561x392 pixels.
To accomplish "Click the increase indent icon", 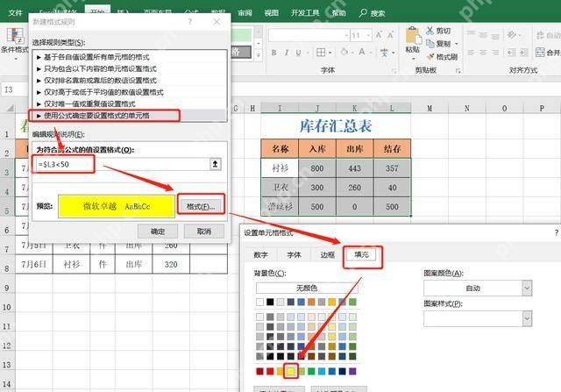I will [x=524, y=53].
